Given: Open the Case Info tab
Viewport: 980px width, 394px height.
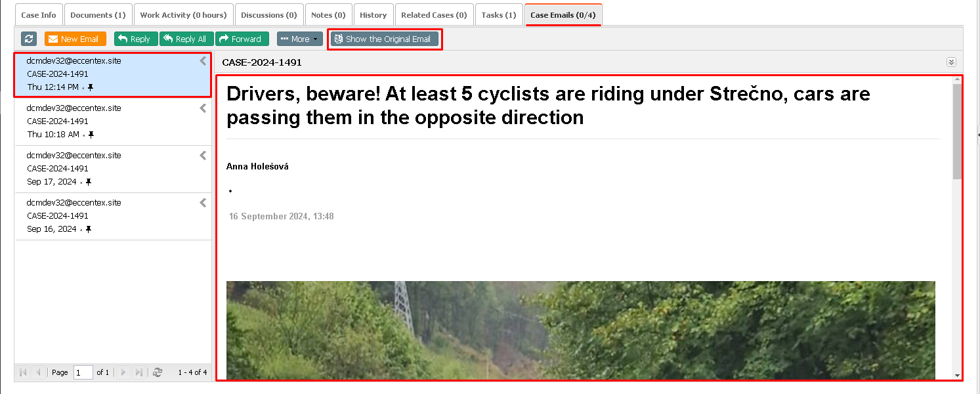Looking at the screenshot, I should click(39, 14).
